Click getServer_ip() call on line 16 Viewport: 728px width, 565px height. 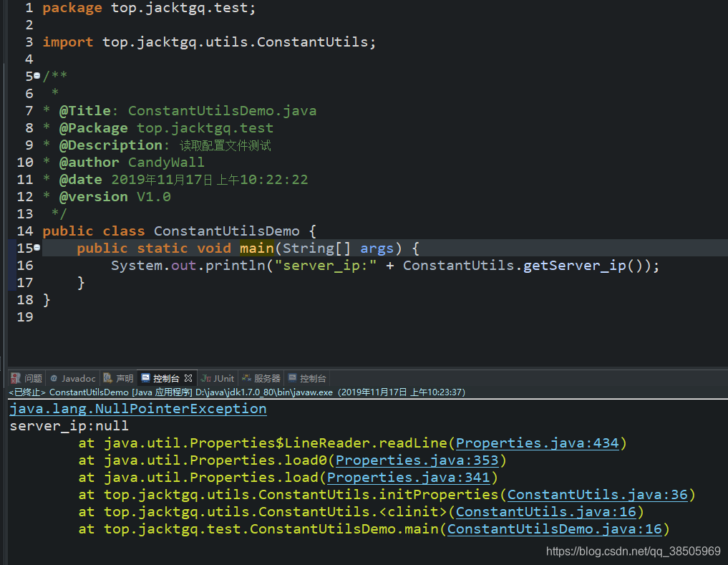pos(586,265)
